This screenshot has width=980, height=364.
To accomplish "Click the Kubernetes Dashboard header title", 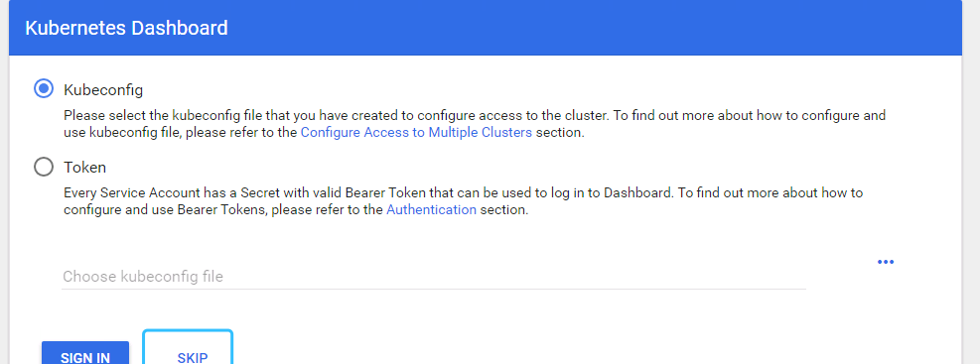I will tap(126, 28).
